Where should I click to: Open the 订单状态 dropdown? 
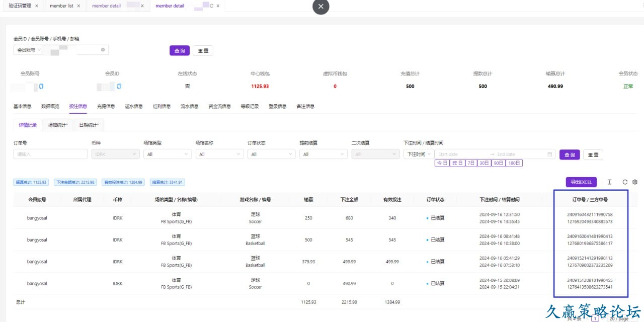271,154
